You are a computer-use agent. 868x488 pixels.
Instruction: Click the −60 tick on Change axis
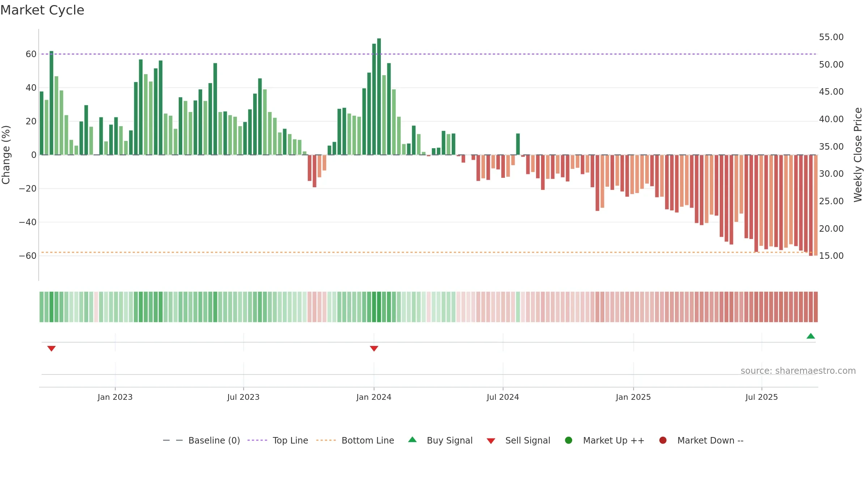pyautogui.click(x=28, y=256)
